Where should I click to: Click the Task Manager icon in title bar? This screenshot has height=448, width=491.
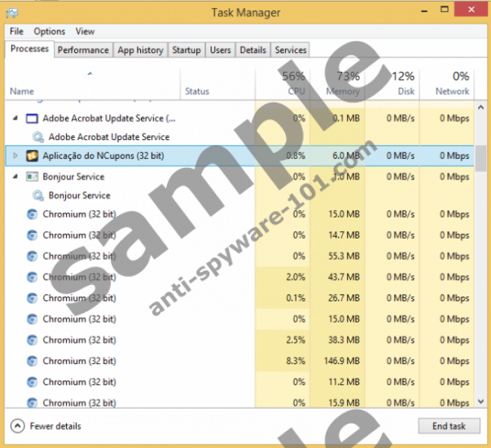click(x=11, y=11)
